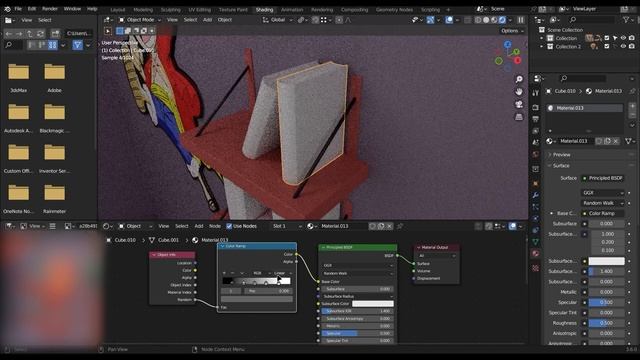Viewport: 640px width, 360px height.
Task: Open the Render menu
Action: pos(50,9)
